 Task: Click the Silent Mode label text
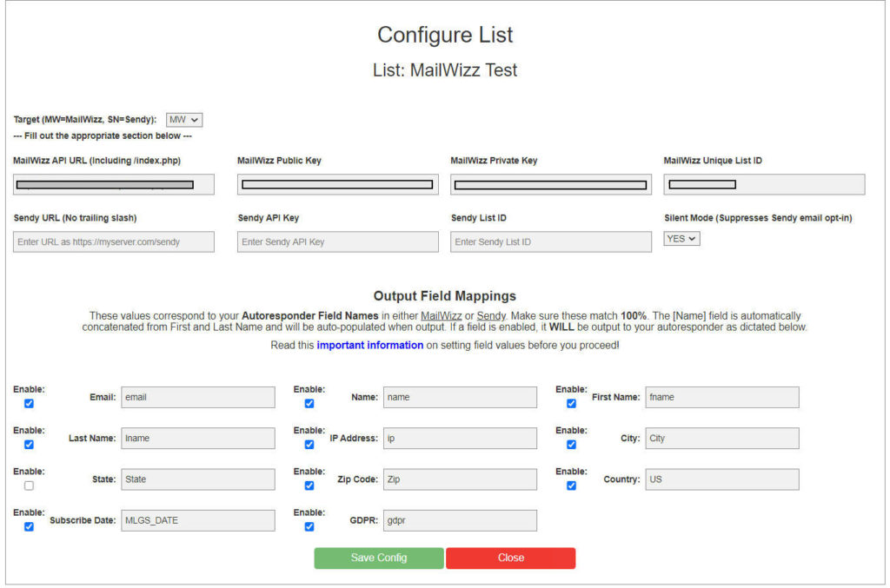758,218
